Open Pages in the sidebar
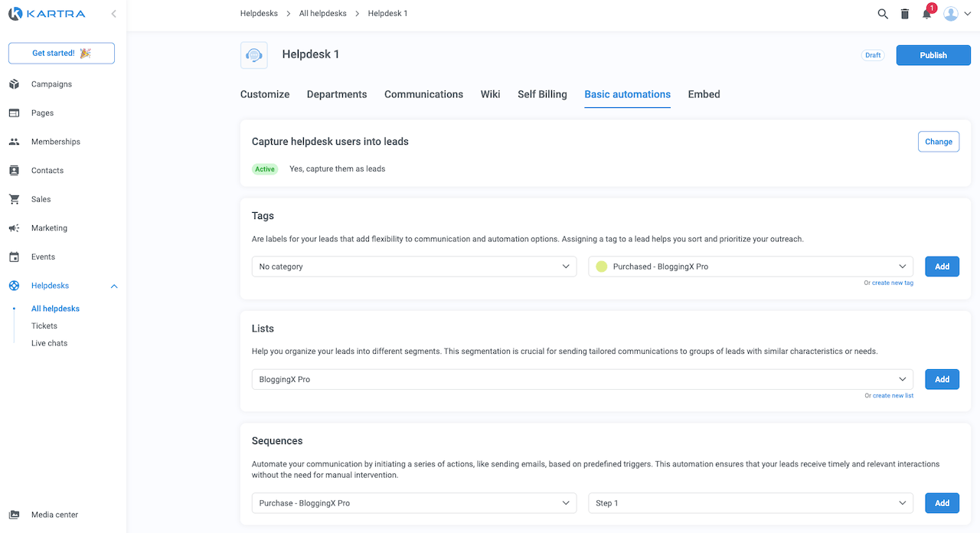The height and width of the screenshot is (533, 980). pos(42,113)
